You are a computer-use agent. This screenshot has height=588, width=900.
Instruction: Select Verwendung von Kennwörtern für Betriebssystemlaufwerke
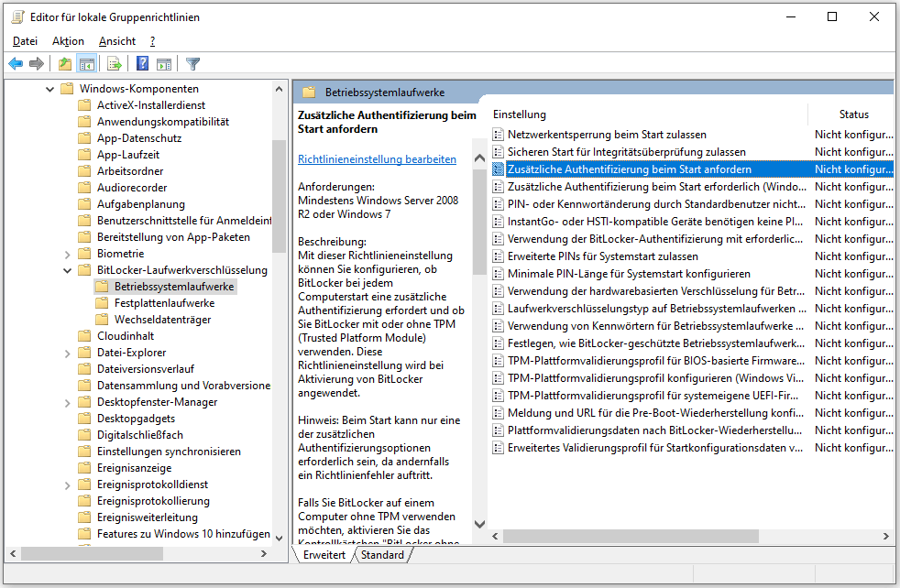(655, 326)
